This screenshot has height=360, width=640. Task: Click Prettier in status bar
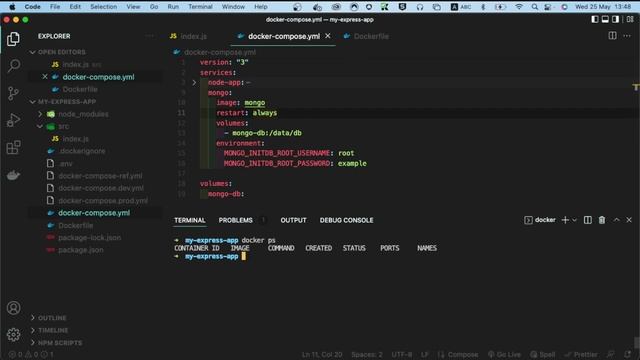(581, 354)
